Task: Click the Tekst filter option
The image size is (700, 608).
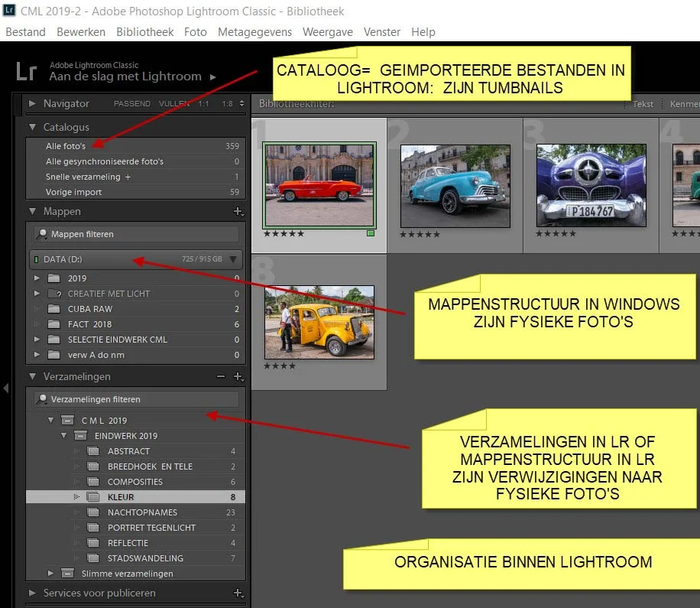Action: pyautogui.click(x=643, y=104)
